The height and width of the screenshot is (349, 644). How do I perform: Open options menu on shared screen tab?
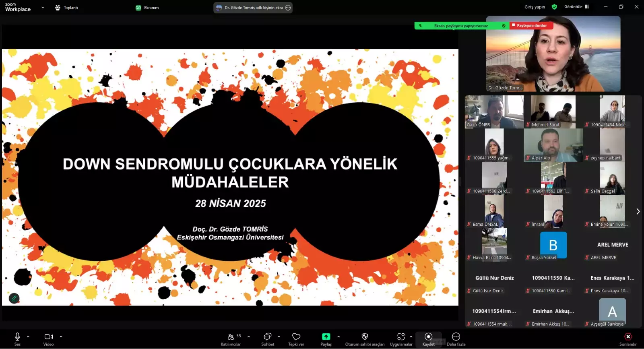[x=288, y=8]
